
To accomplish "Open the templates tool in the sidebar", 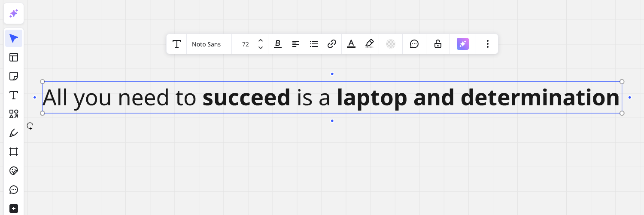I will click(14, 57).
